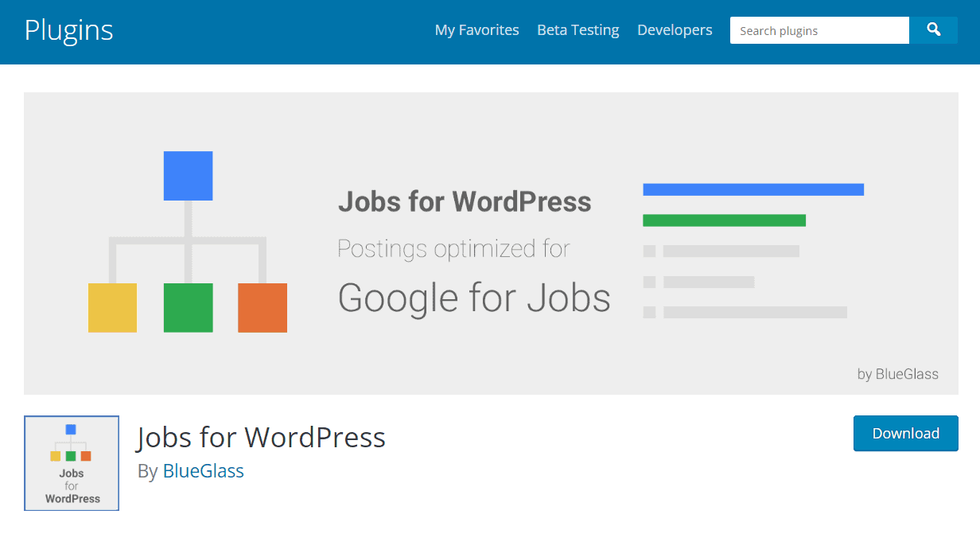Click "by BlueGlass" text in banner
Image resolution: width=980 pixels, height=534 pixels.
point(898,373)
